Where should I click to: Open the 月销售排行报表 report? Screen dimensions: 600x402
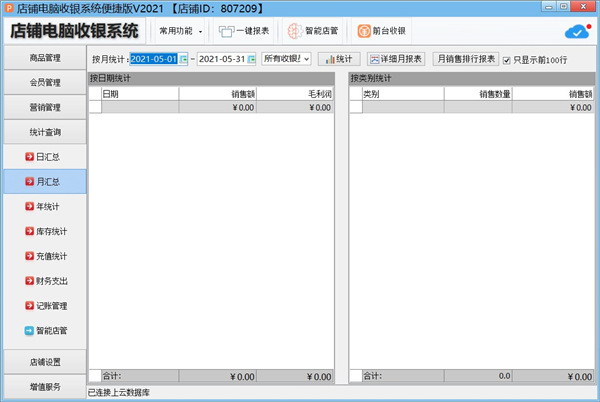click(466, 59)
